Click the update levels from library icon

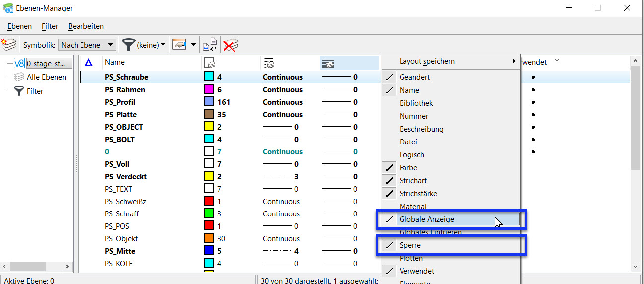[x=210, y=45]
